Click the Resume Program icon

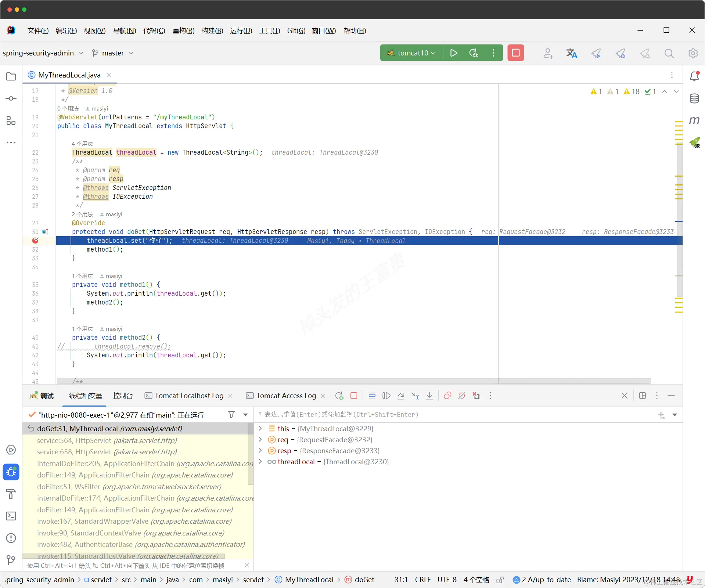(386, 396)
